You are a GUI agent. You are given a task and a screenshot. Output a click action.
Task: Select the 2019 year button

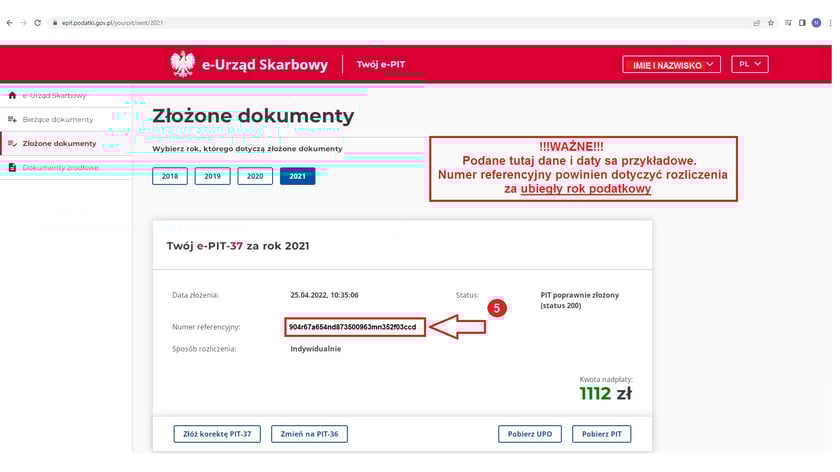click(x=212, y=176)
